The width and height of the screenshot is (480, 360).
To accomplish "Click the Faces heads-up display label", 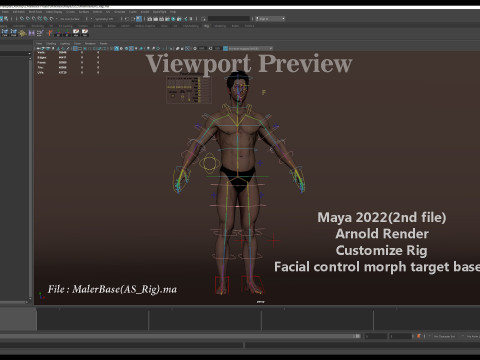I will pos(41,62).
